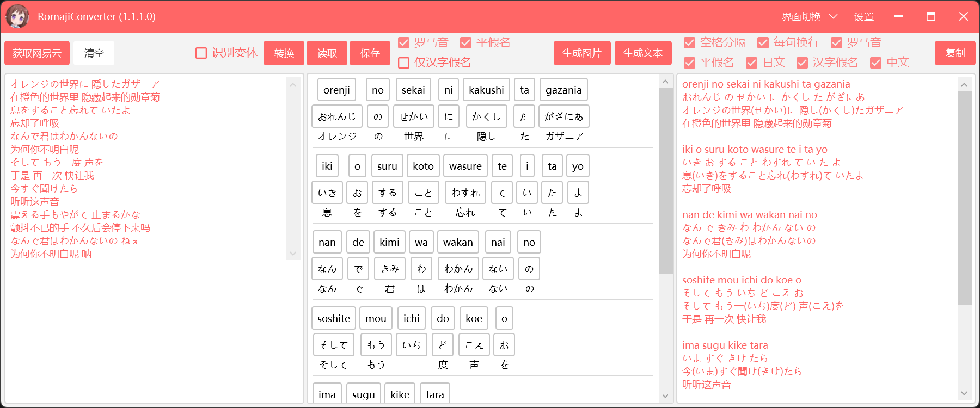This screenshot has width=980, height=408.
Task: Edit the 'おれんじ' hiragana box
Action: (337, 116)
